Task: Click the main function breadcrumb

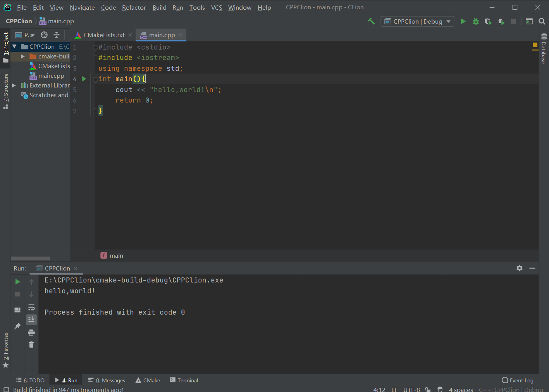Action: click(x=112, y=255)
